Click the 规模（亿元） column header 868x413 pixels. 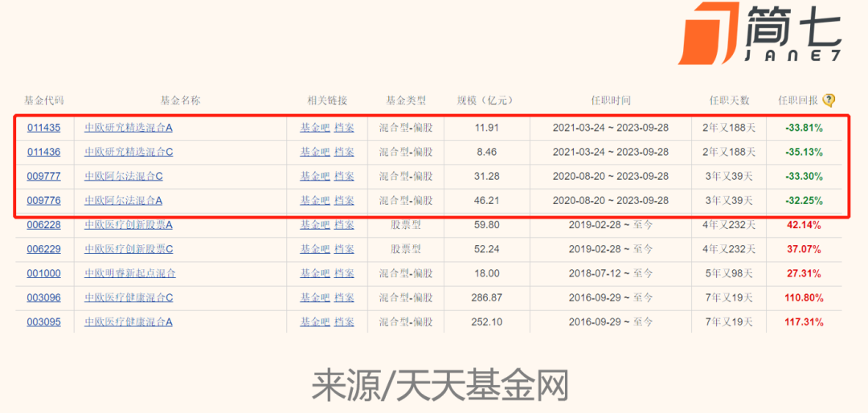point(485,100)
